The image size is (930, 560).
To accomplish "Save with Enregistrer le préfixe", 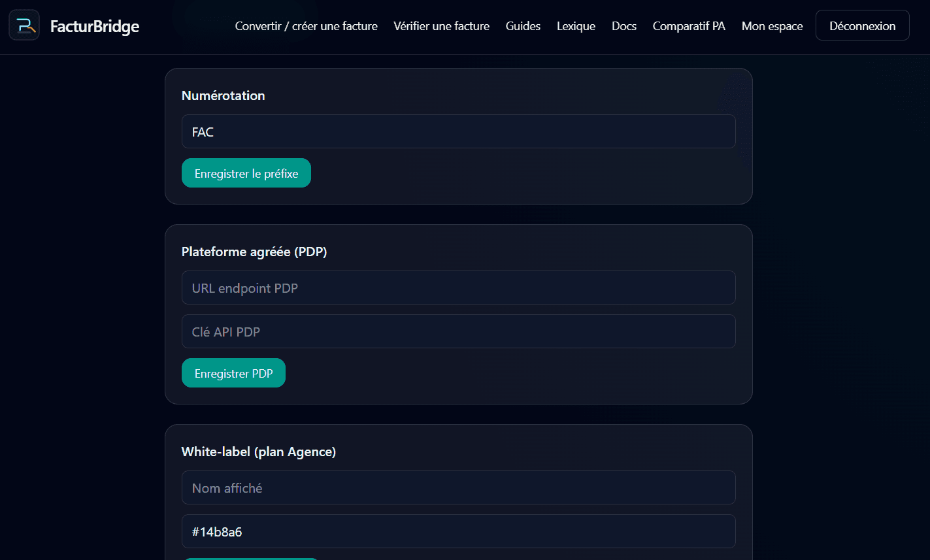I will pos(246,173).
